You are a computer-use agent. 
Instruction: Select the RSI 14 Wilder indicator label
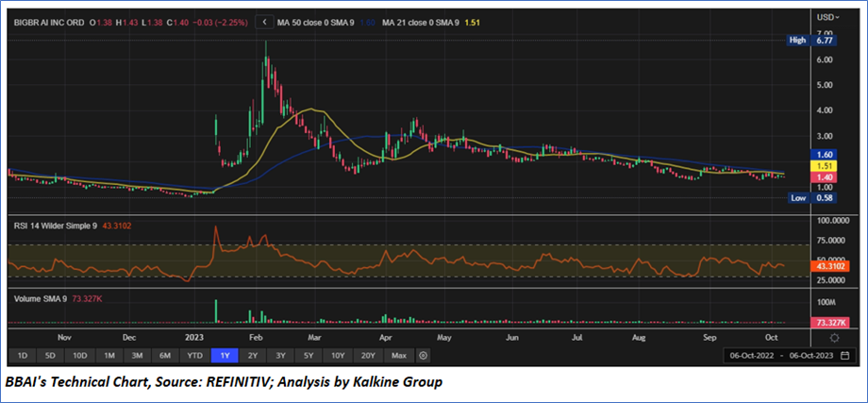52,226
